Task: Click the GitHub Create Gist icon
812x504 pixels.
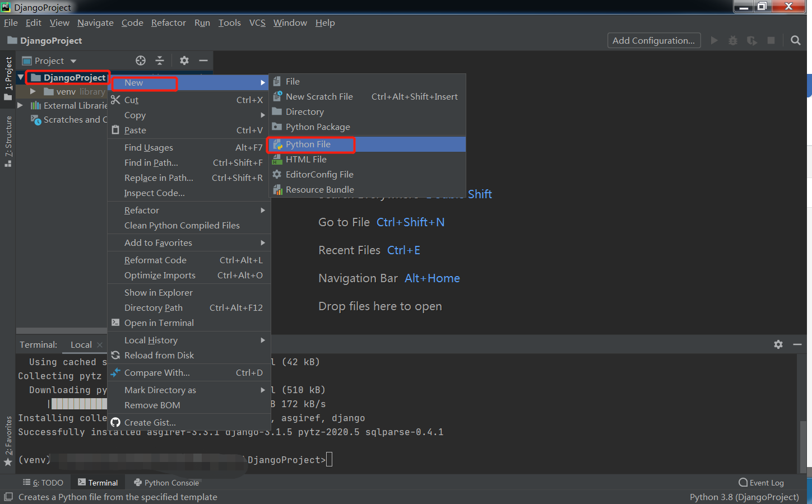Action: (x=115, y=422)
